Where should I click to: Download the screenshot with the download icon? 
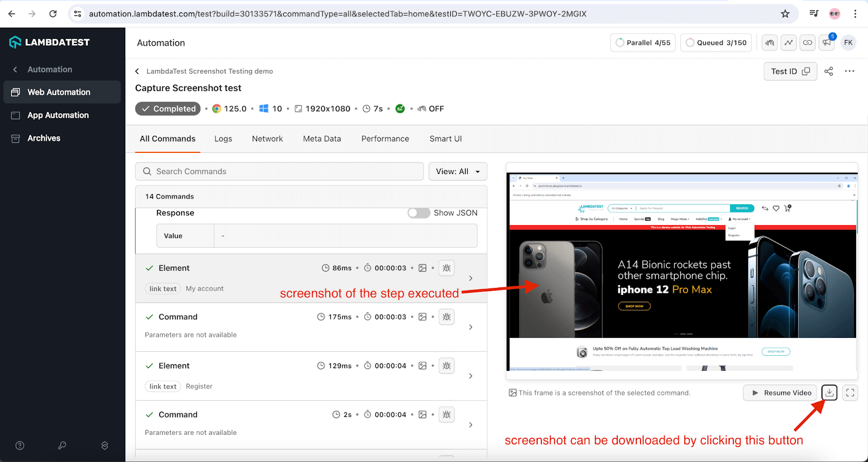[x=829, y=393]
